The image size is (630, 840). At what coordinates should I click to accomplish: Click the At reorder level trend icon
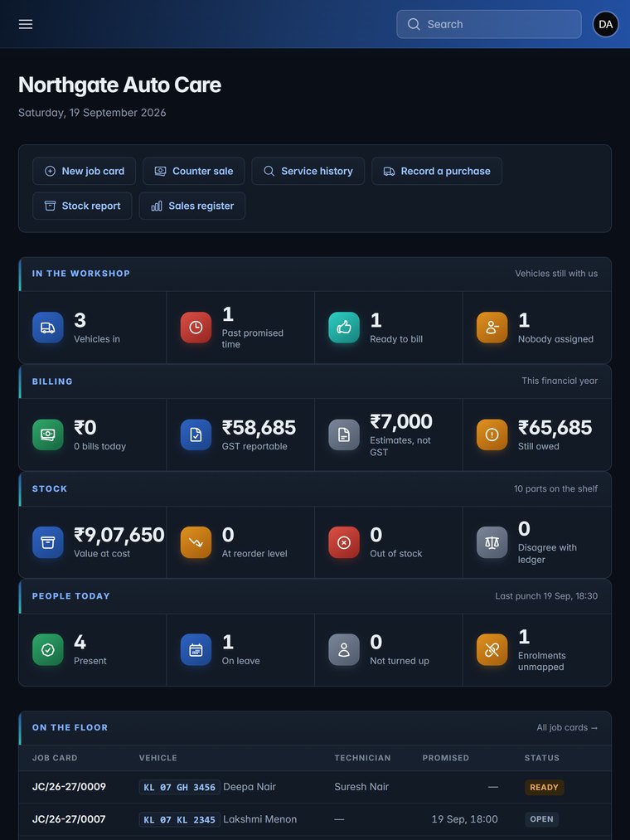coord(196,542)
